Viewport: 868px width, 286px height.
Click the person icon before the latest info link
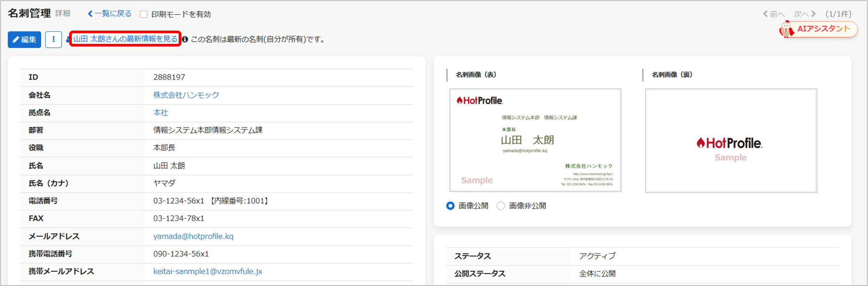click(68, 39)
